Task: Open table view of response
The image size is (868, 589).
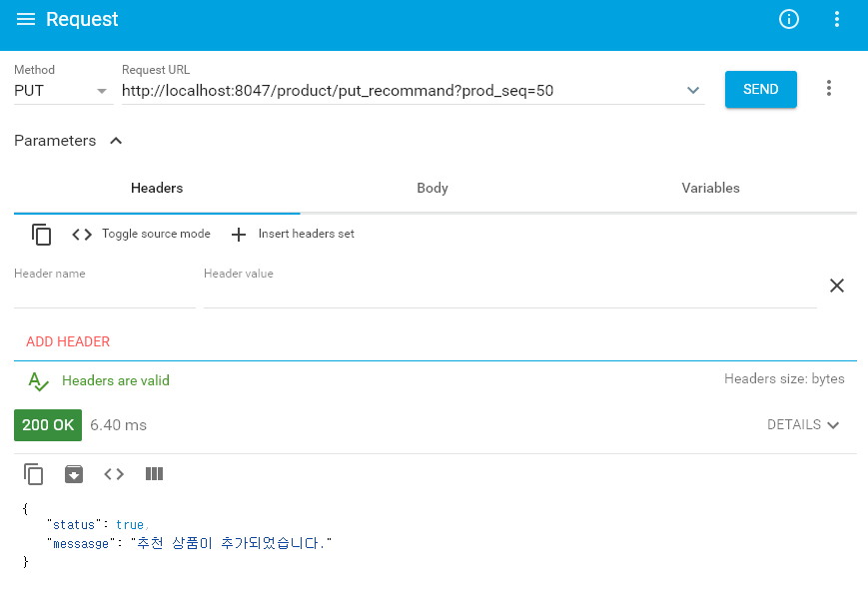Action: (154, 474)
